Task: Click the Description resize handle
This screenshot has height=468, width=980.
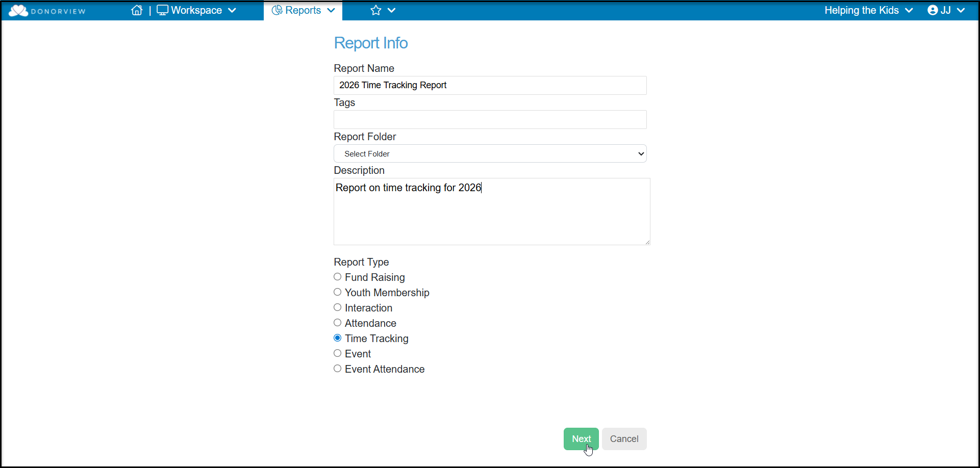Action: click(x=647, y=242)
